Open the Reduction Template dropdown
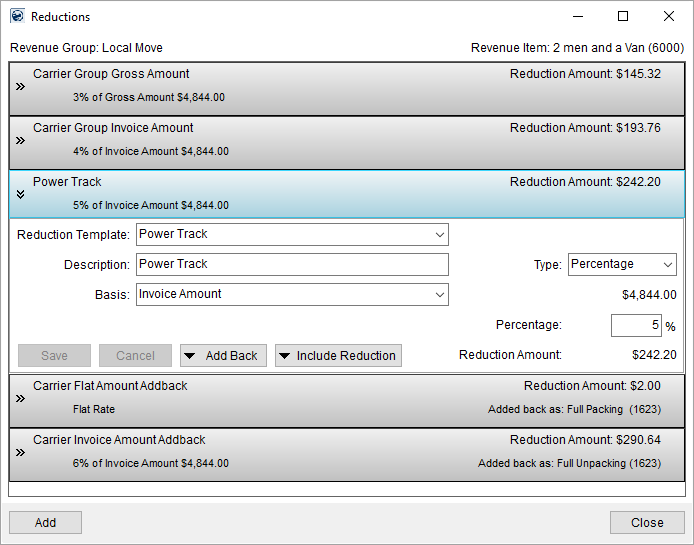This screenshot has height=545, width=694. click(440, 234)
